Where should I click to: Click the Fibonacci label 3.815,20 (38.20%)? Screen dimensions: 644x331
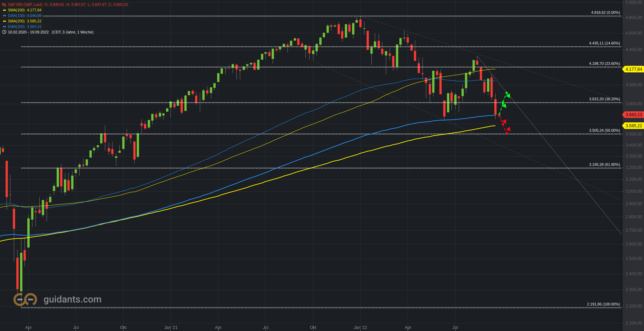coord(604,99)
